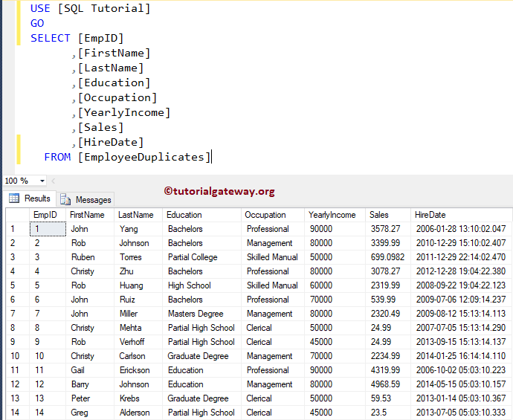The image size is (513, 420).
Task: Click the YearlyIncome column header
Action: tap(332, 215)
